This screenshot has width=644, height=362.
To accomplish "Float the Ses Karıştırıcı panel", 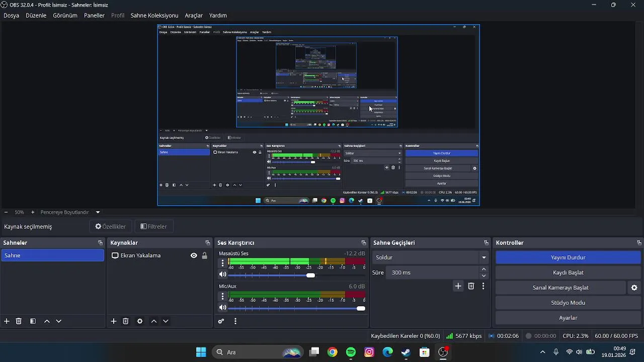I will tap(364, 243).
